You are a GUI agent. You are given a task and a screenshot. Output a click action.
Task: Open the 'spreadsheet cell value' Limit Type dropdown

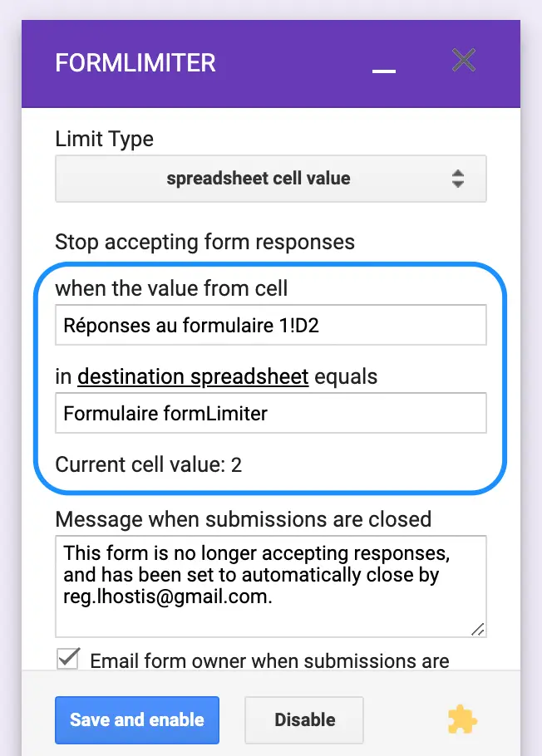271,179
